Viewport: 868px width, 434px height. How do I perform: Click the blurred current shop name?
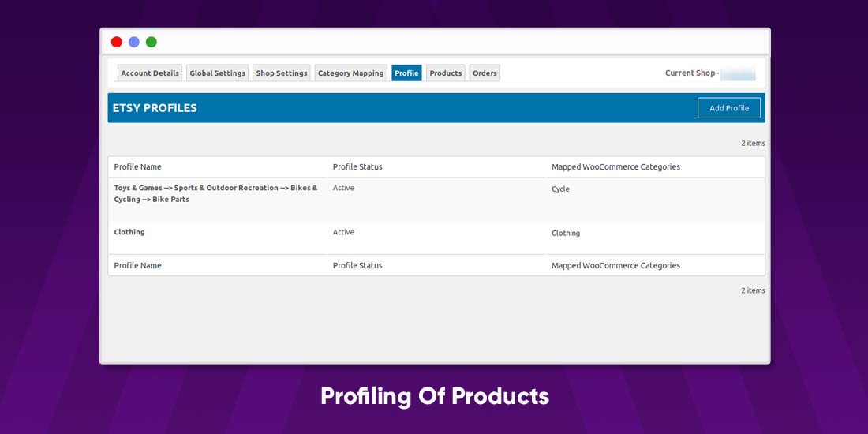(738, 73)
